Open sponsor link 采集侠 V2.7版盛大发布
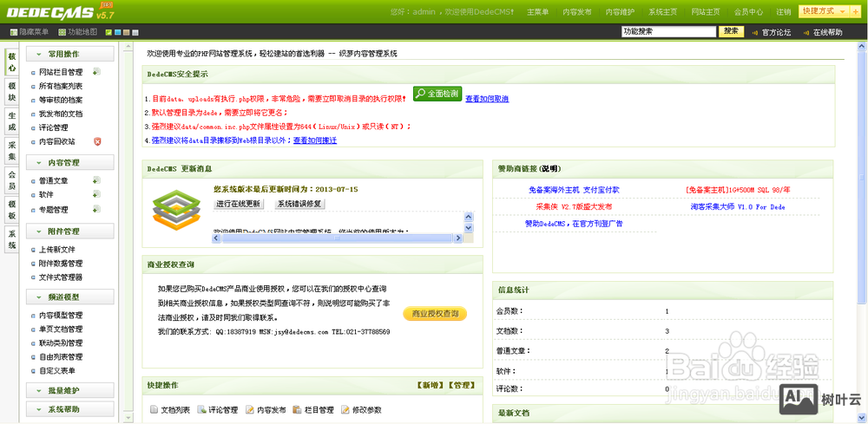 (x=574, y=206)
